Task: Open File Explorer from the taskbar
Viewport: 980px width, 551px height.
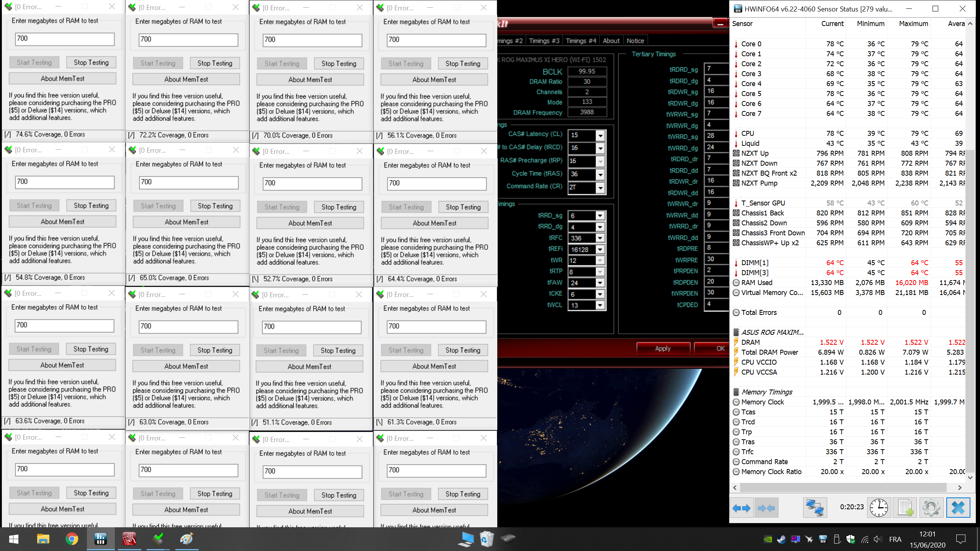Action: coord(43,539)
